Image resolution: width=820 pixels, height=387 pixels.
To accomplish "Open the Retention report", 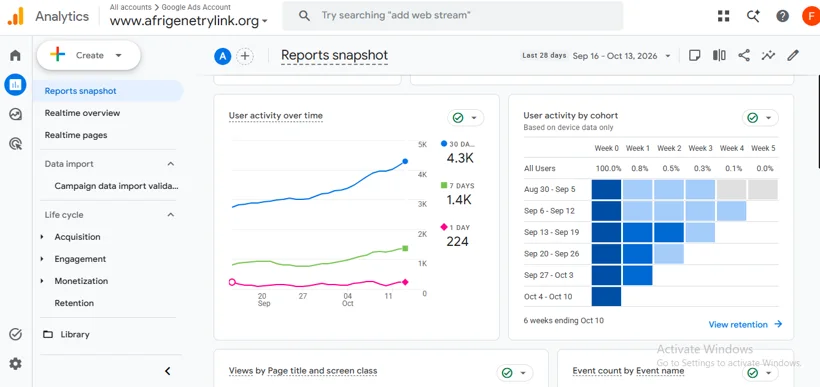I will [x=74, y=303].
